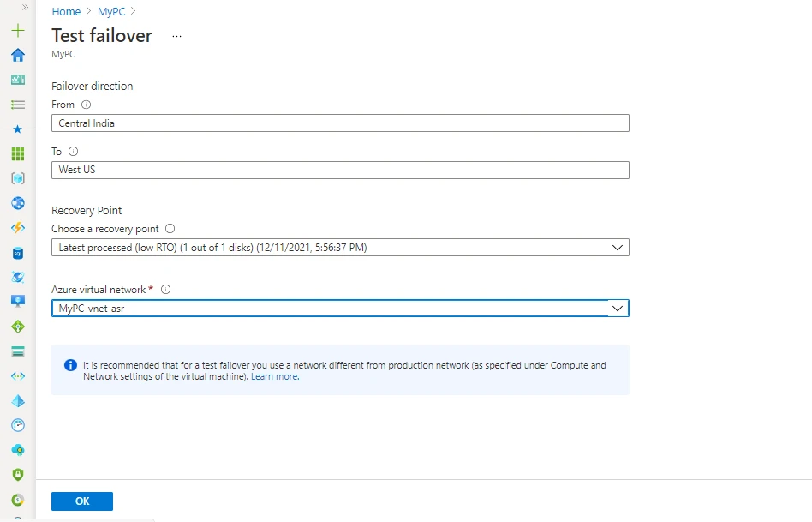
Task: Open All resources grid icon
Action: [x=17, y=153]
